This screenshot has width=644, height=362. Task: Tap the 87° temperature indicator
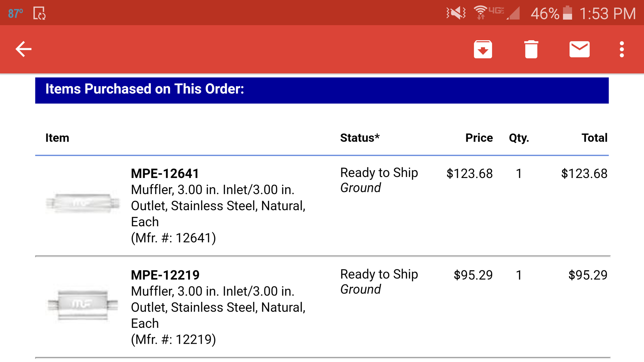click(x=15, y=14)
